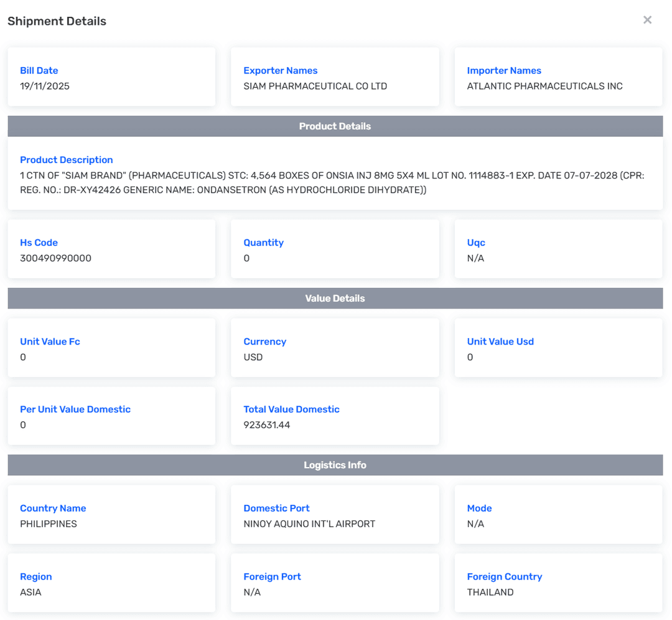
Task: Click the Country Name PHILIPPINES value
Action: coord(49,524)
